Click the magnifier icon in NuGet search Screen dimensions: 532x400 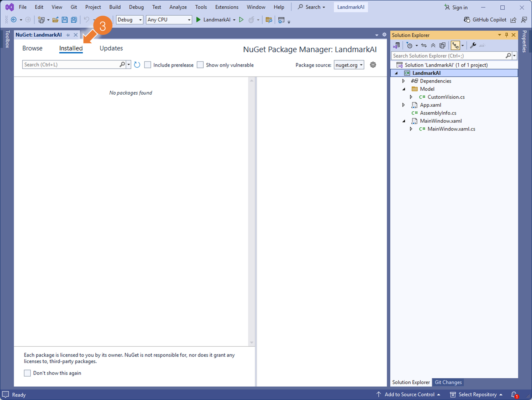(122, 65)
